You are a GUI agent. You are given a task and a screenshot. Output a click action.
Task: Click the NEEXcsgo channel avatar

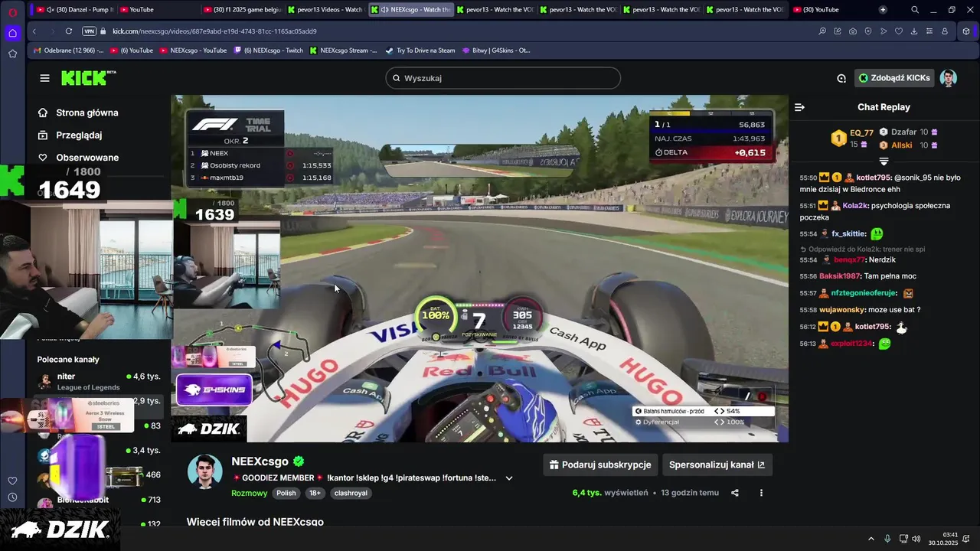[x=205, y=471]
